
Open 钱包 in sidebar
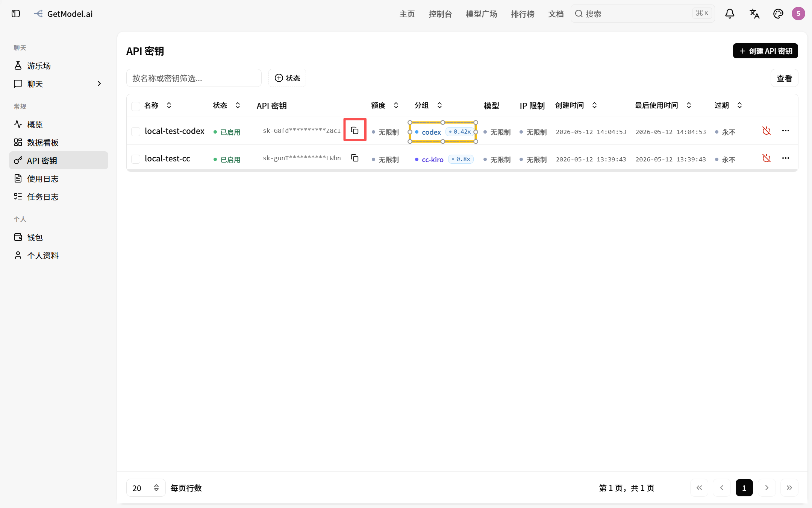click(x=59, y=237)
